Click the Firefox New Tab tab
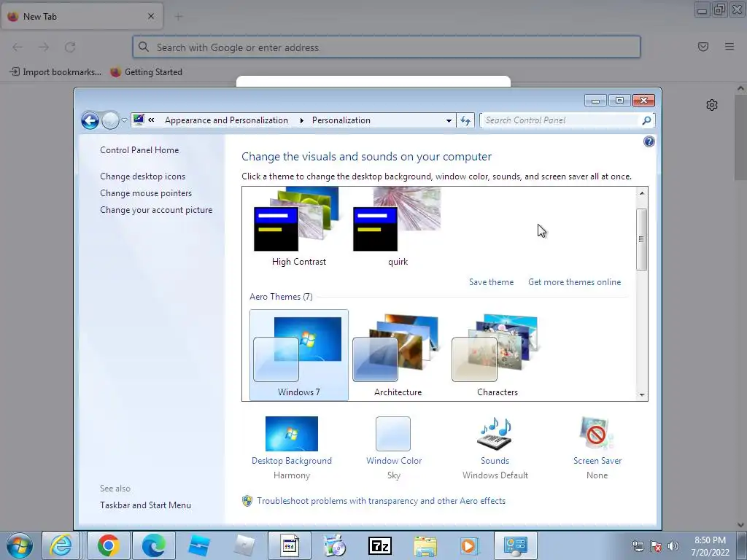Viewport: 747px width, 560px height. coord(82,17)
